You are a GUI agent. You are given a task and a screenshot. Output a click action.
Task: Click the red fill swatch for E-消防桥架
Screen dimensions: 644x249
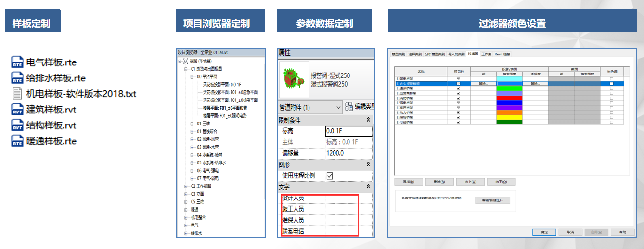(x=510, y=98)
